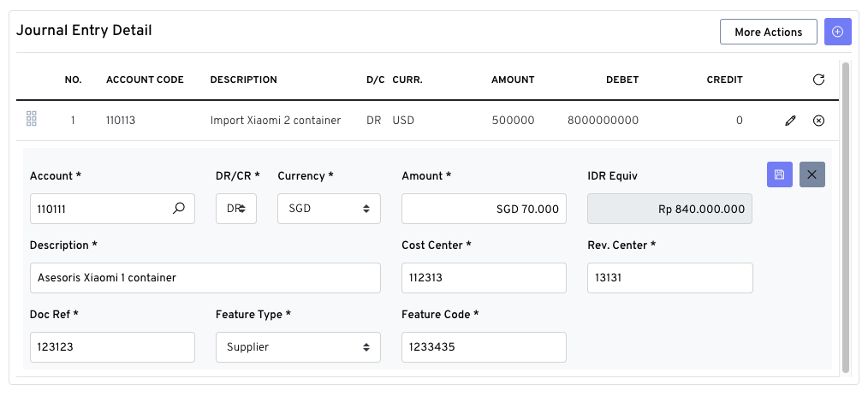The width and height of the screenshot is (868, 396).
Task: Cancel editing with the gray X button
Action: click(x=812, y=174)
